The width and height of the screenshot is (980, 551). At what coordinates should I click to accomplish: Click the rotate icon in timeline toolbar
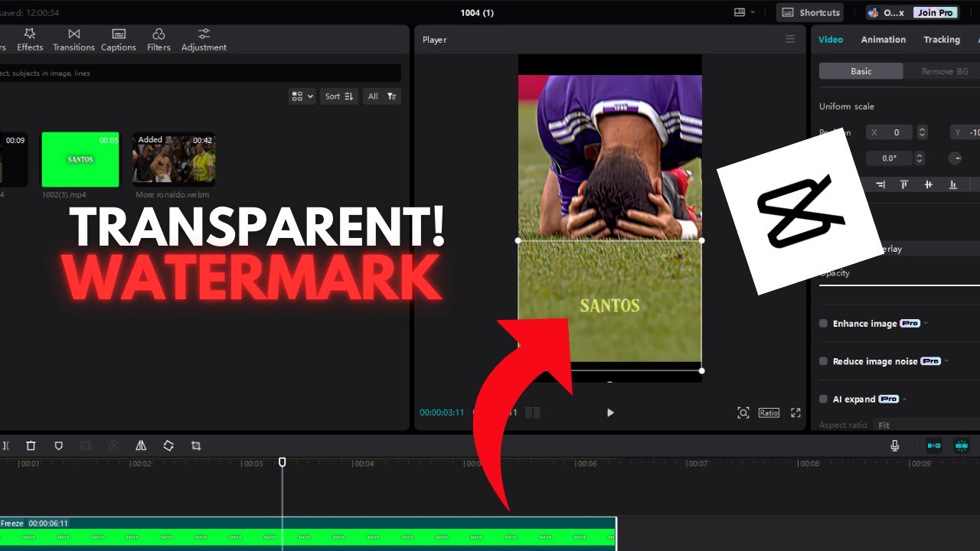[x=168, y=445]
